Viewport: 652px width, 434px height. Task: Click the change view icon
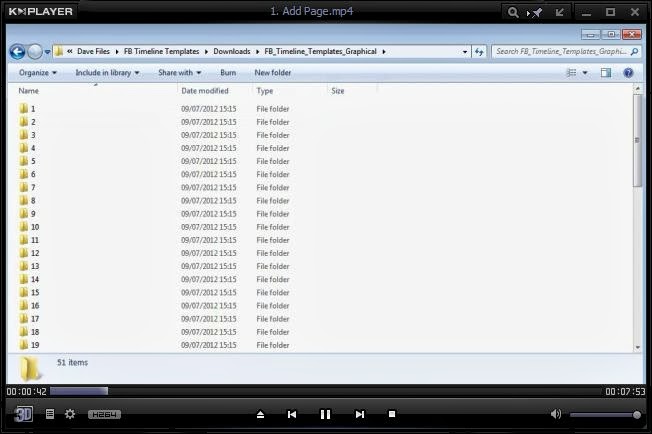572,73
